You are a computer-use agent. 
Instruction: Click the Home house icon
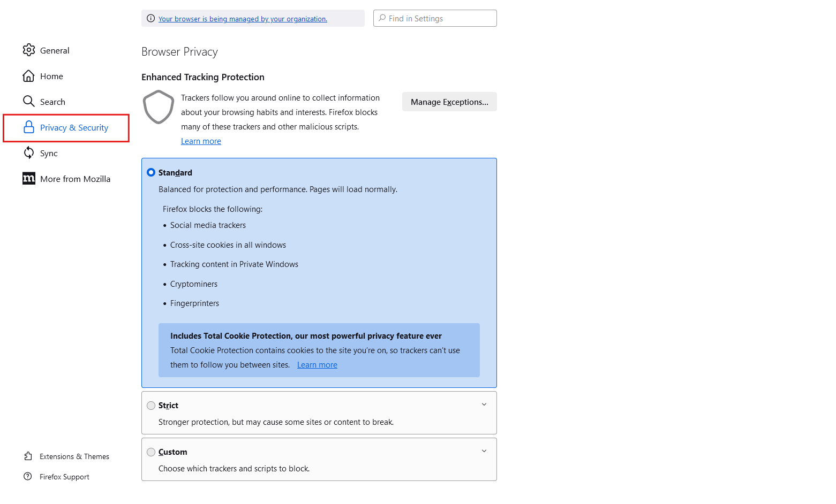(x=29, y=76)
